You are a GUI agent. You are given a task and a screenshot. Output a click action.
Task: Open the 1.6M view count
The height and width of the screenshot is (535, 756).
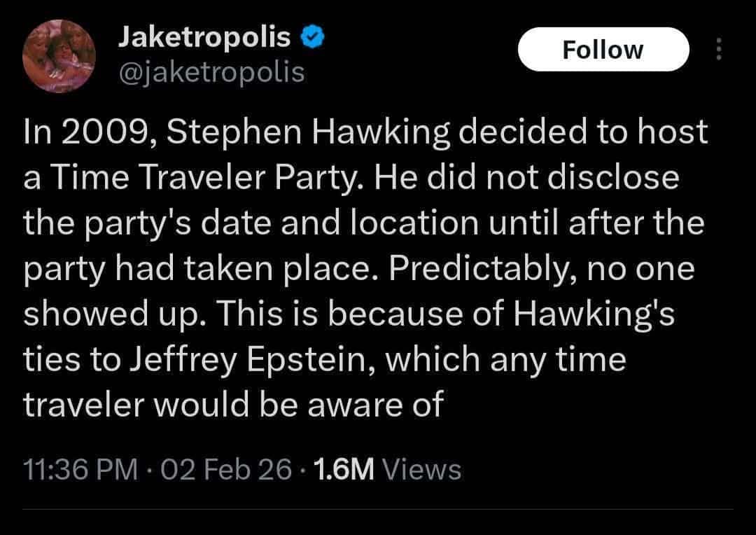click(x=346, y=469)
